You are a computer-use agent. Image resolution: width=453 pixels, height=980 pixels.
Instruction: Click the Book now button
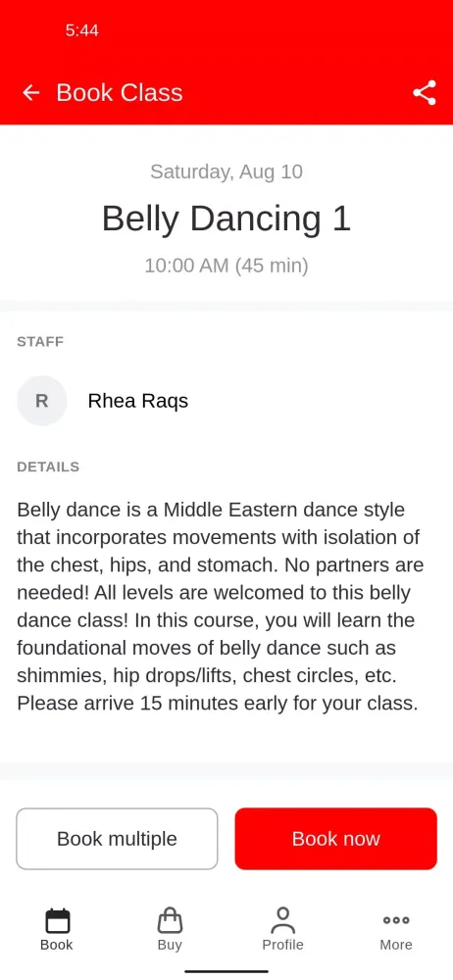[336, 839]
